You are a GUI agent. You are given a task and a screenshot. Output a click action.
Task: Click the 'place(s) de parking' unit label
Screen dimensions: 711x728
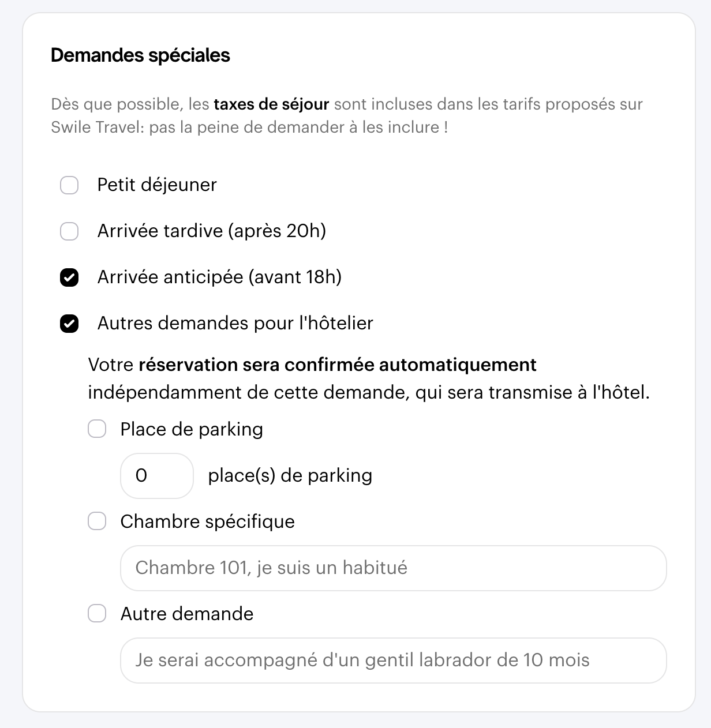click(x=290, y=475)
